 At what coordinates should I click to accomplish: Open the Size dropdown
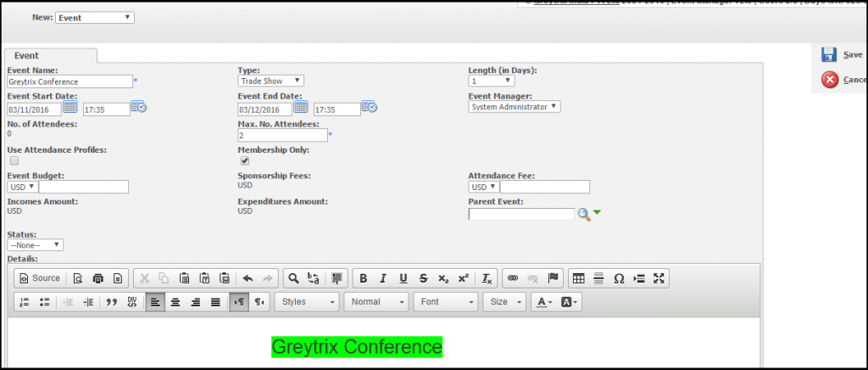pos(504,302)
